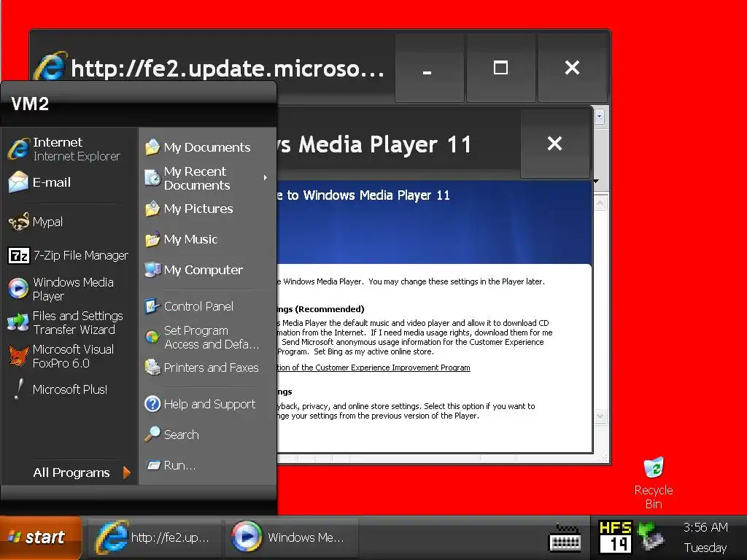This screenshot has width=747, height=560.
Task: Expand All Programs with the orange arrow
Action: point(126,472)
